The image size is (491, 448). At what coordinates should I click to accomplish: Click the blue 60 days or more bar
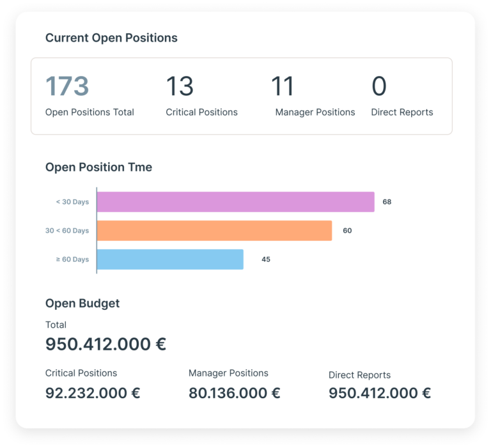(170, 259)
